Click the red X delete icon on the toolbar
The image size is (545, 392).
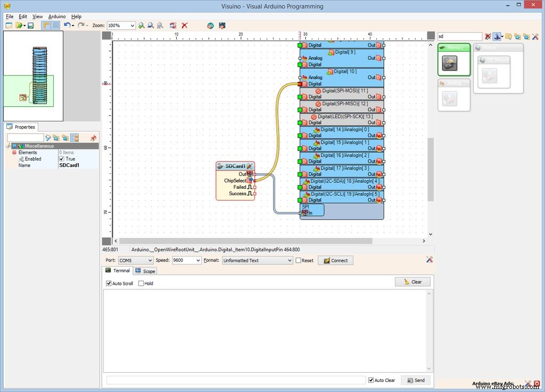coord(185,26)
